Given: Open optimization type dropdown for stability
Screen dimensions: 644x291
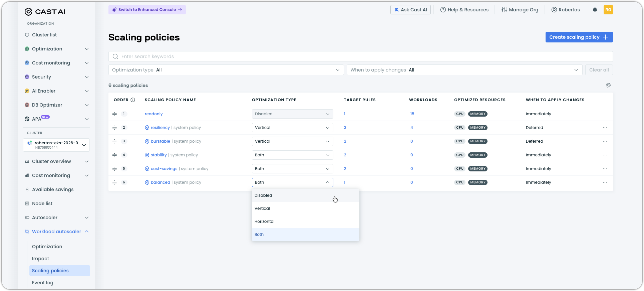Looking at the screenshot, I should pyautogui.click(x=292, y=155).
